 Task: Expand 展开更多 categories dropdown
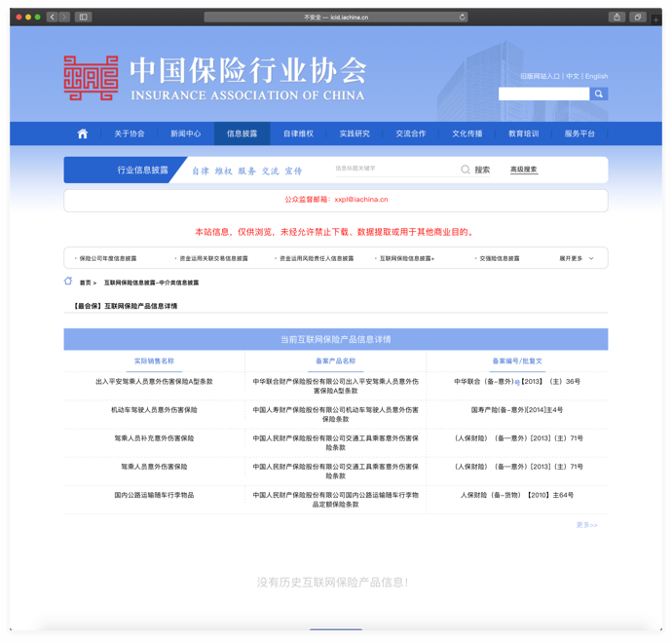[x=576, y=258]
